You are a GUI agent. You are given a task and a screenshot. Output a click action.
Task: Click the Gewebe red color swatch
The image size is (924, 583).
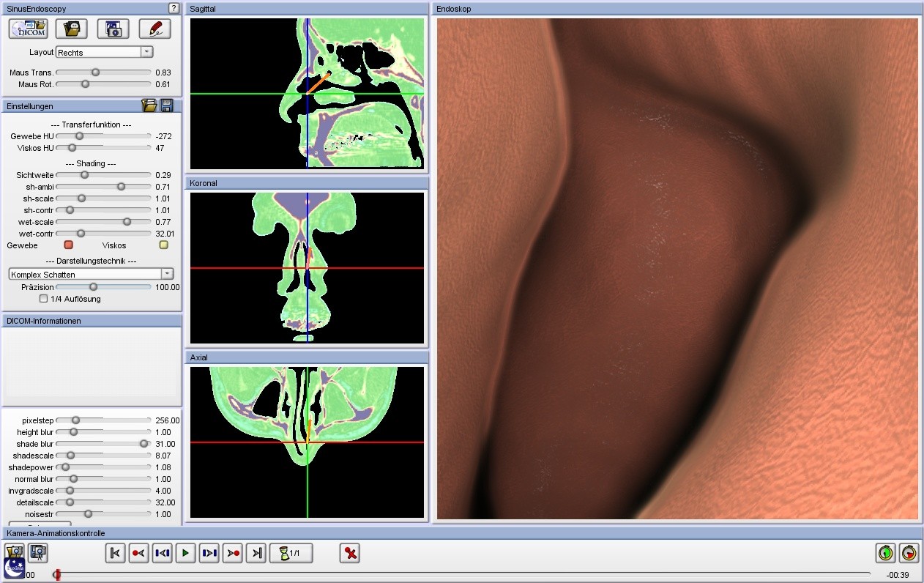click(69, 245)
